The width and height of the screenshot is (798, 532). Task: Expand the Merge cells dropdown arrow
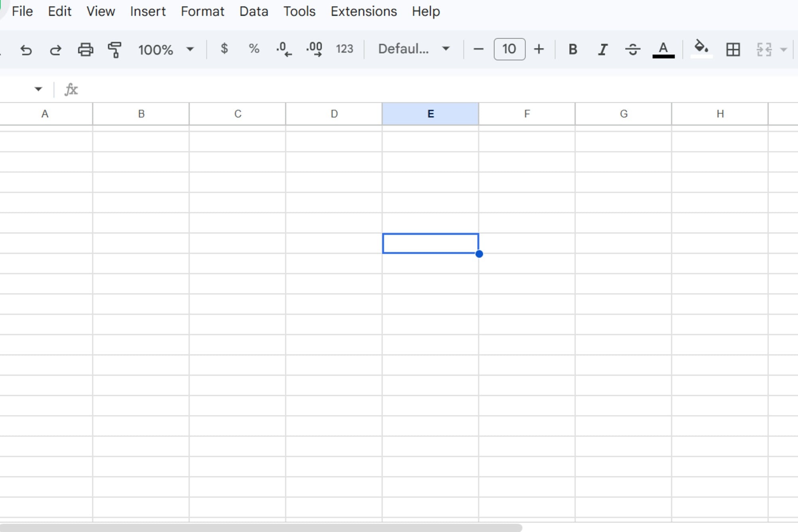click(784, 49)
